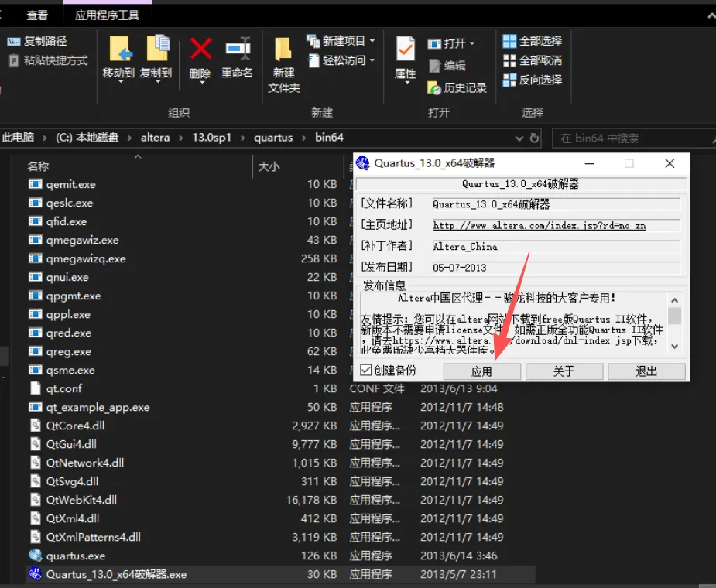Minimize the Quartus patcher dialog

[x=590, y=163]
